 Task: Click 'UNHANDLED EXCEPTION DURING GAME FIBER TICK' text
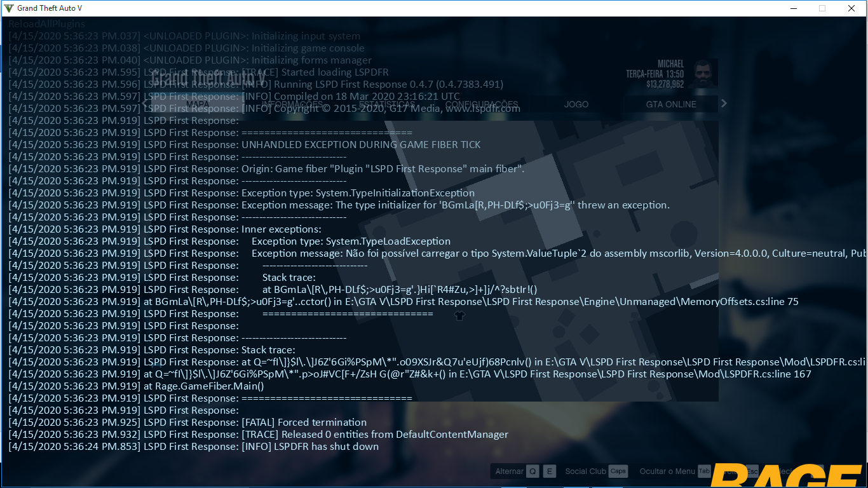[x=361, y=145]
